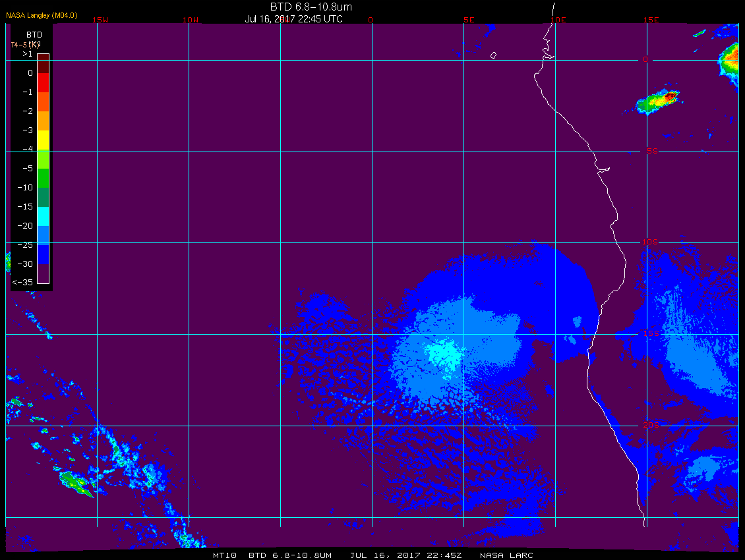Click the 10E longitude label
This screenshot has height=560, width=745.
558,20
